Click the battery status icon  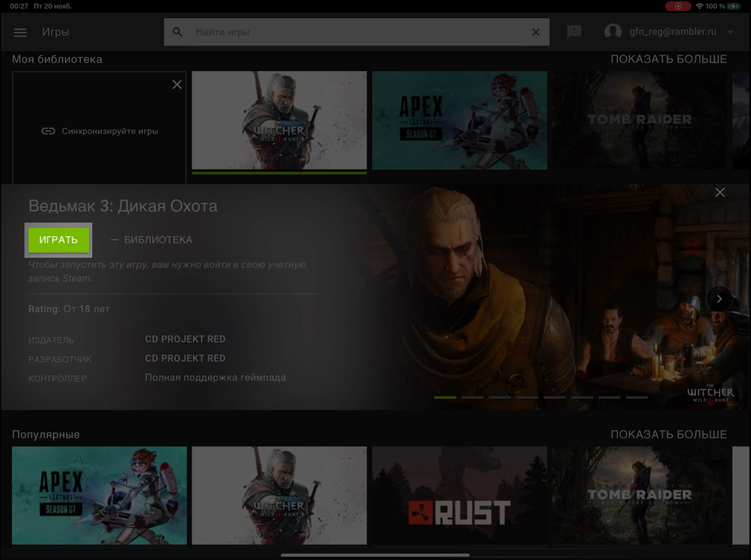click(x=734, y=6)
